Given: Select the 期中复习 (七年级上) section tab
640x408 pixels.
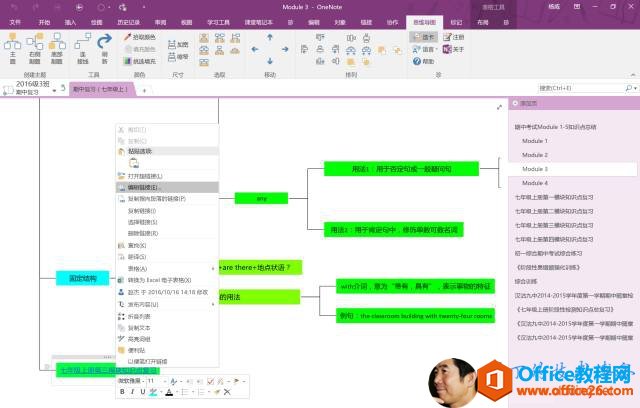Looking at the screenshot, I should click(x=102, y=89).
